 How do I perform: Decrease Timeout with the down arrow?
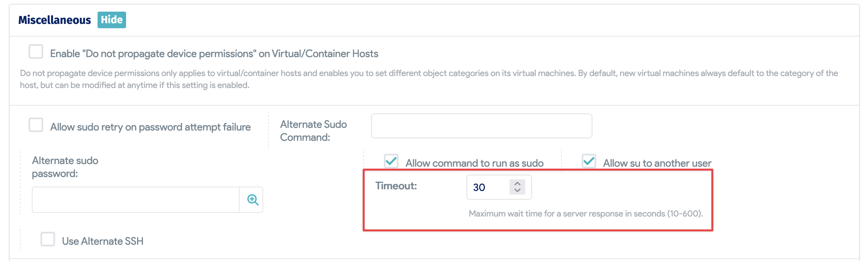click(x=517, y=191)
